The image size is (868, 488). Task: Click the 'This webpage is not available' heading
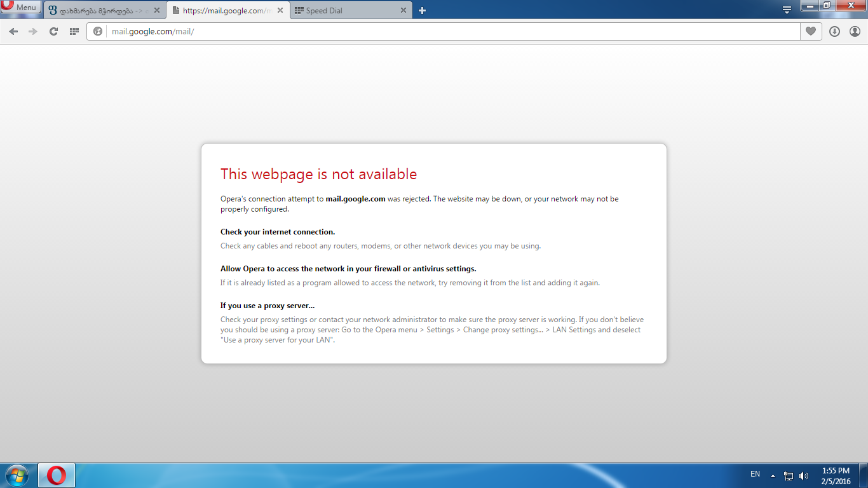[x=318, y=174]
